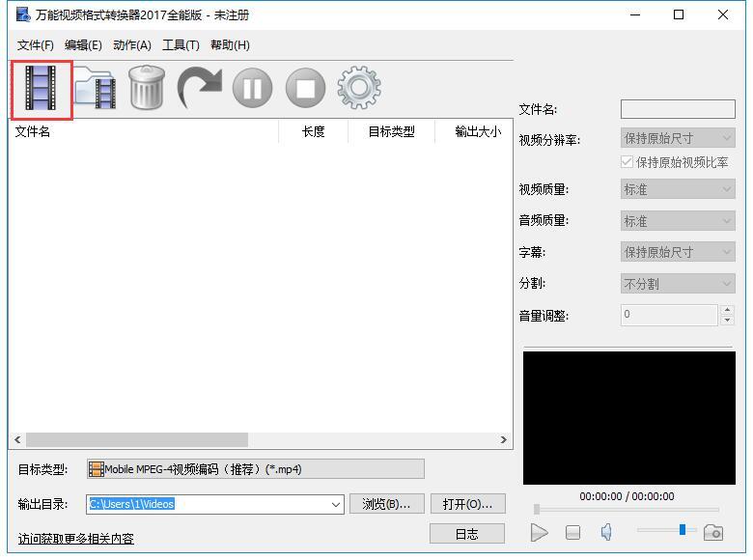Click the 文件名 column header
The height and width of the screenshot is (560, 753).
(143, 131)
